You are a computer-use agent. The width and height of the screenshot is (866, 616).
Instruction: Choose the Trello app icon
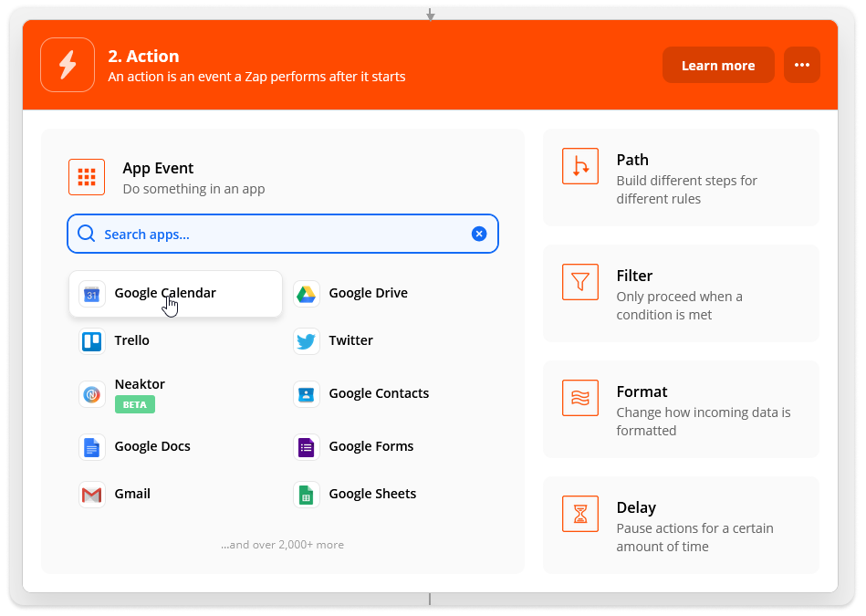[91, 341]
